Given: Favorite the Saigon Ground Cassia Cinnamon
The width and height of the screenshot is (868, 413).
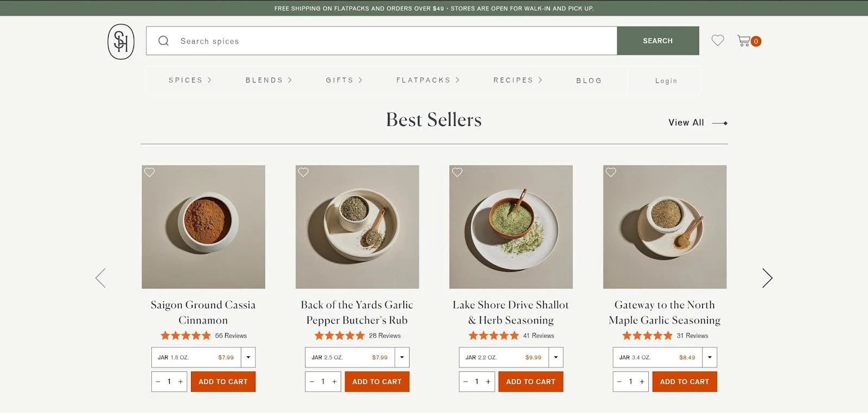Looking at the screenshot, I should (x=150, y=172).
